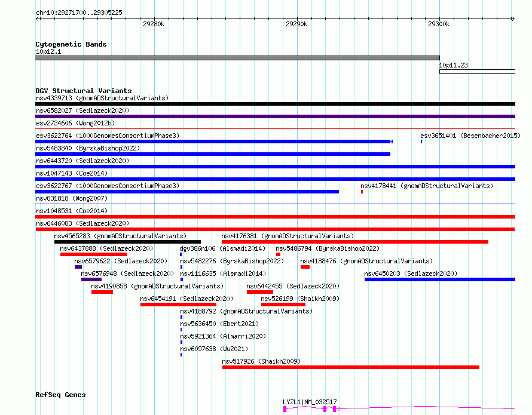The width and height of the screenshot is (532, 415).
Task: Click nsv6437888 (Sedlazeck2020) label
Action: [x=106, y=248]
